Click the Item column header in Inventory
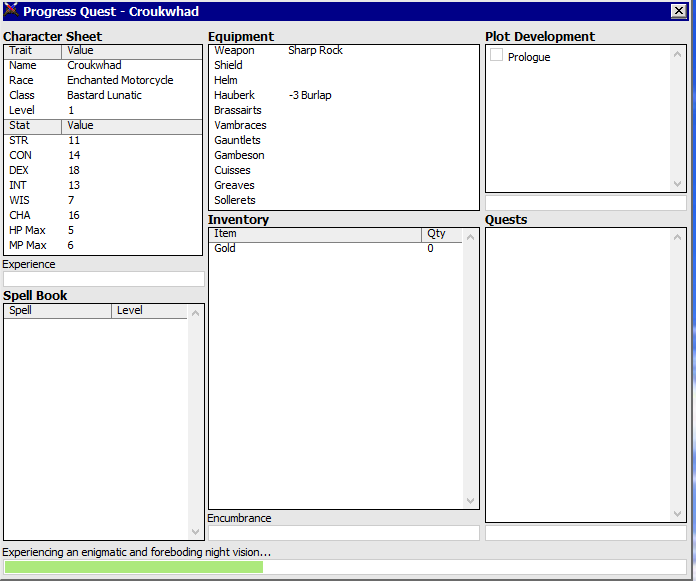 pyautogui.click(x=315, y=234)
